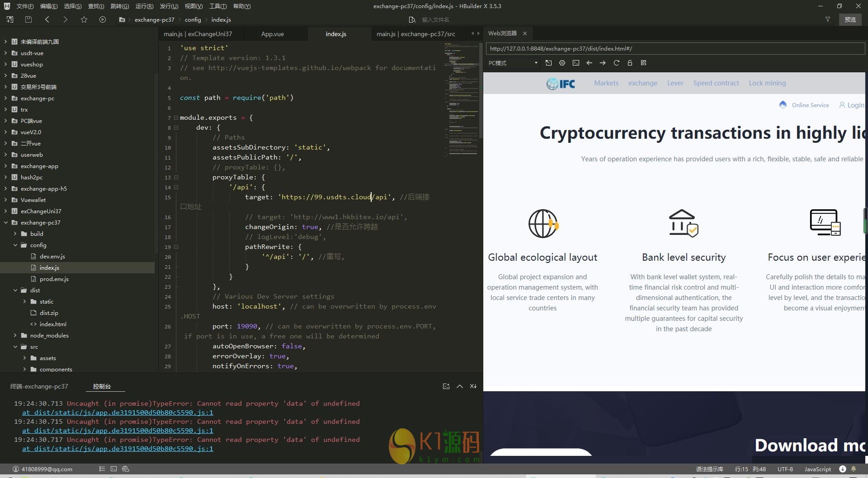Fold the code block at line 7
Image resolution: width=868 pixels, height=478 pixels.
176,117
